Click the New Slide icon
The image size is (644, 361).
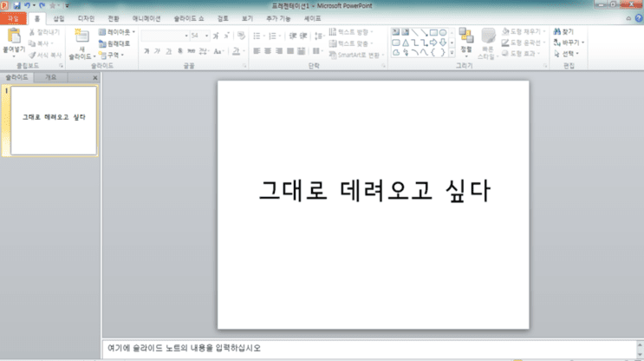pyautogui.click(x=81, y=36)
